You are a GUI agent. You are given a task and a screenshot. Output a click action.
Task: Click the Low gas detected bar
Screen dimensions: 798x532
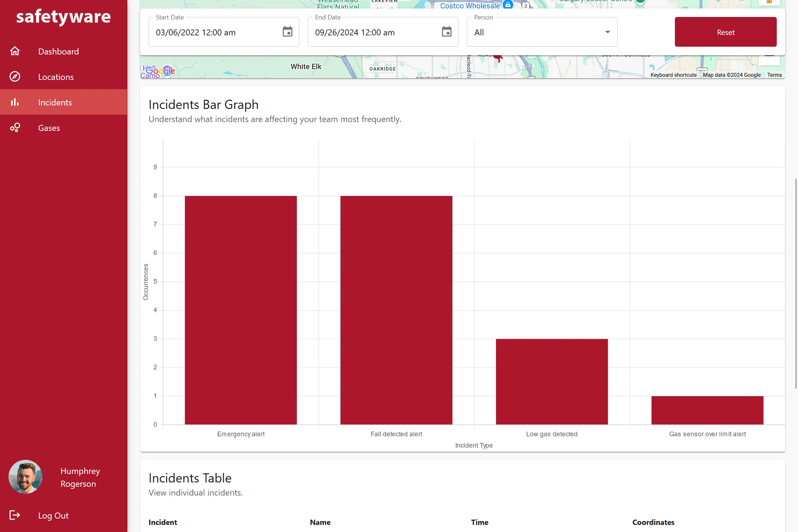click(552, 381)
